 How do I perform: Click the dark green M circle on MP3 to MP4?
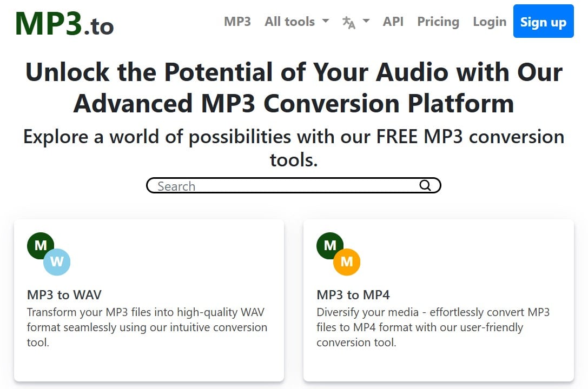tap(330, 246)
